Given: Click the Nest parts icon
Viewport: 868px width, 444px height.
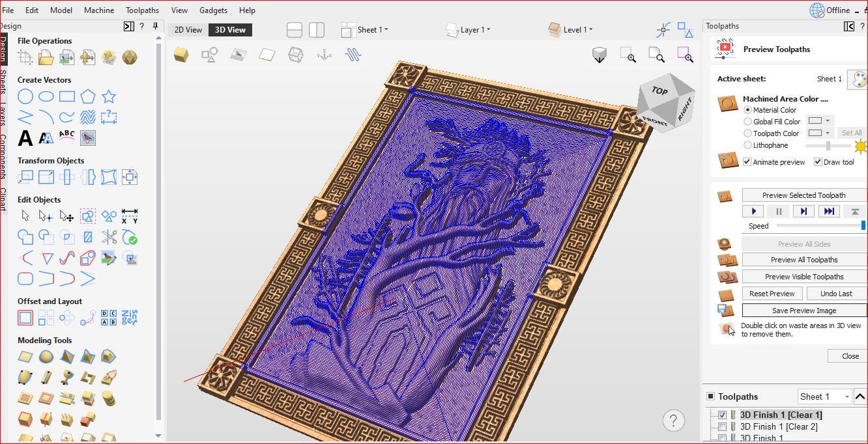Looking at the screenshot, I should coord(129,318).
